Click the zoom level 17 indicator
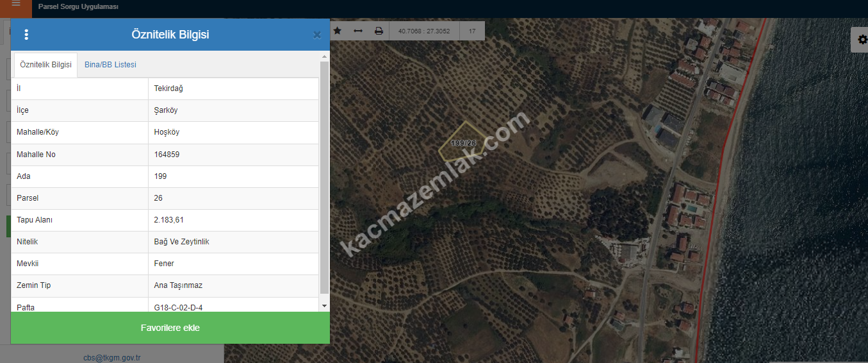The width and height of the screenshot is (868, 363). pyautogui.click(x=472, y=31)
